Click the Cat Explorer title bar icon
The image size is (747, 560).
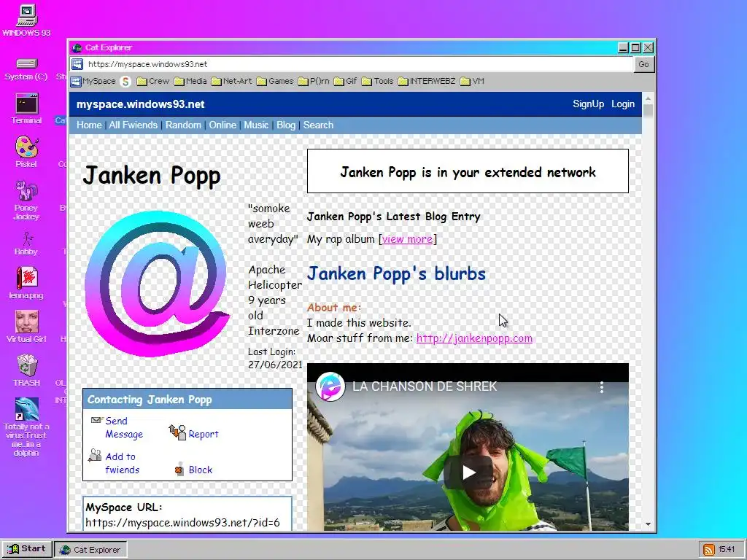coord(77,47)
